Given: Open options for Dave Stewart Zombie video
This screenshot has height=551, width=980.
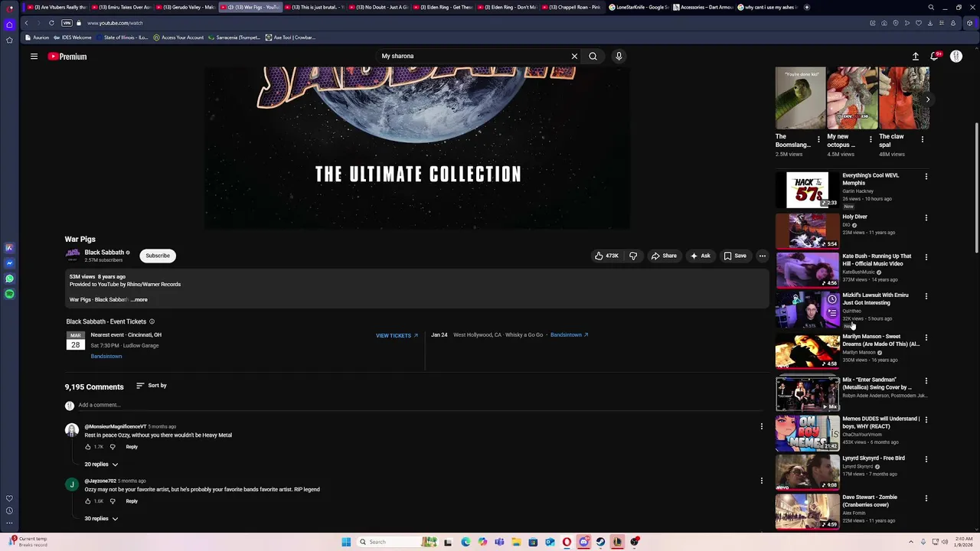Looking at the screenshot, I should coord(926,498).
